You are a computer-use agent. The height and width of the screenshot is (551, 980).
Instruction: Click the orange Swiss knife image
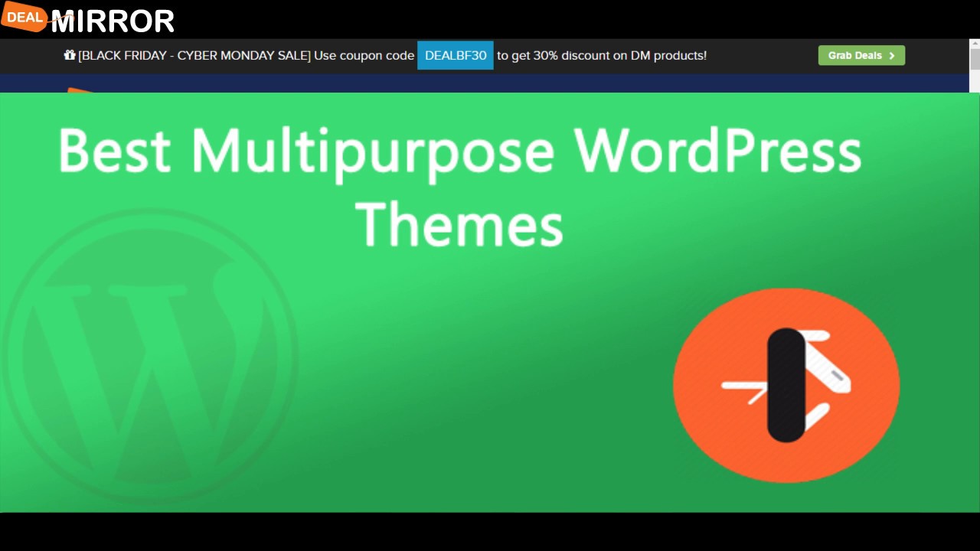786,385
